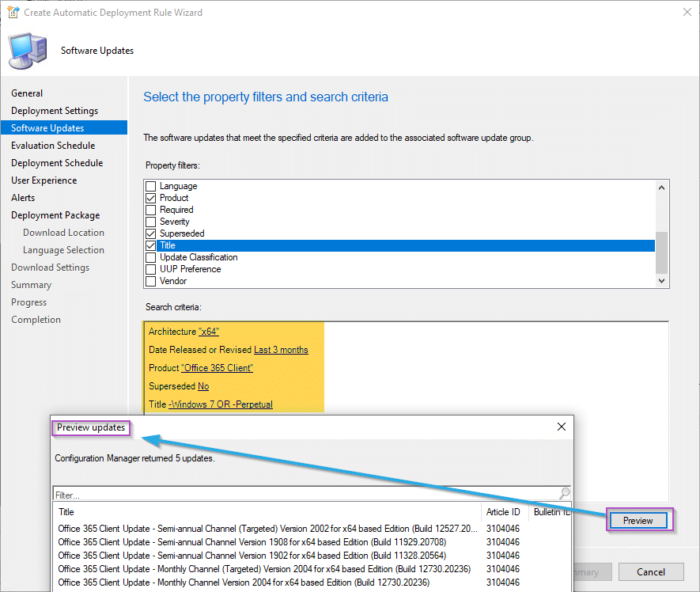Open the Deployment Settings page
This screenshot has width=700, height=592.
click(55, 111)
